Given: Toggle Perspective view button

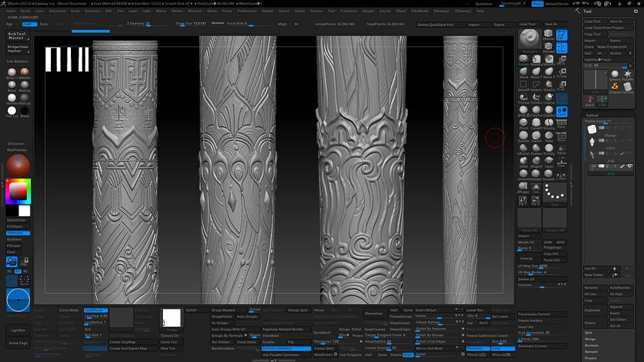Looking at the screenshot, I should point(562,124).
